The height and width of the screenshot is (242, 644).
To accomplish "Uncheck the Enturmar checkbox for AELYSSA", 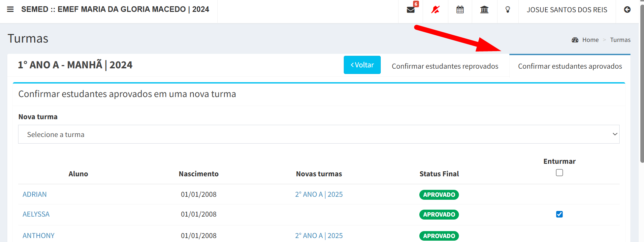I will tap(559, 214).
